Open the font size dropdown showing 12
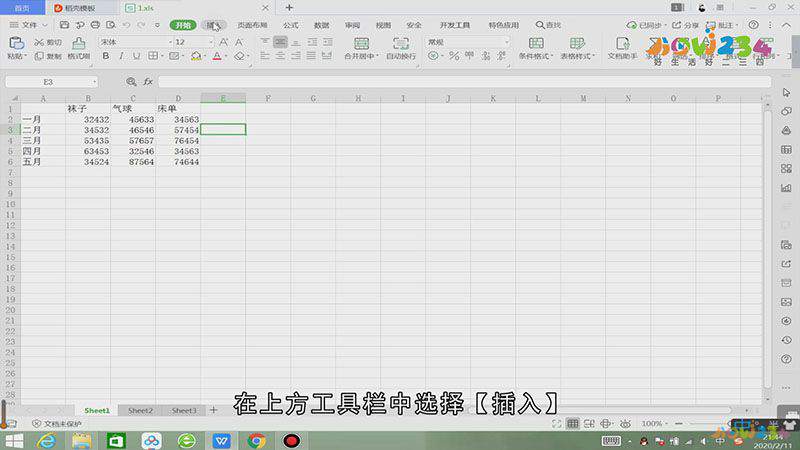 [210, 42]
